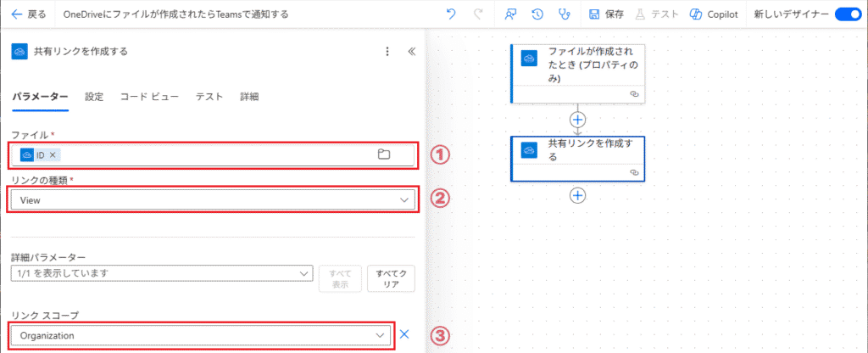Open the 詳細 tab
The height and width of the screenshot is (353, 868).
coord(249,97)
